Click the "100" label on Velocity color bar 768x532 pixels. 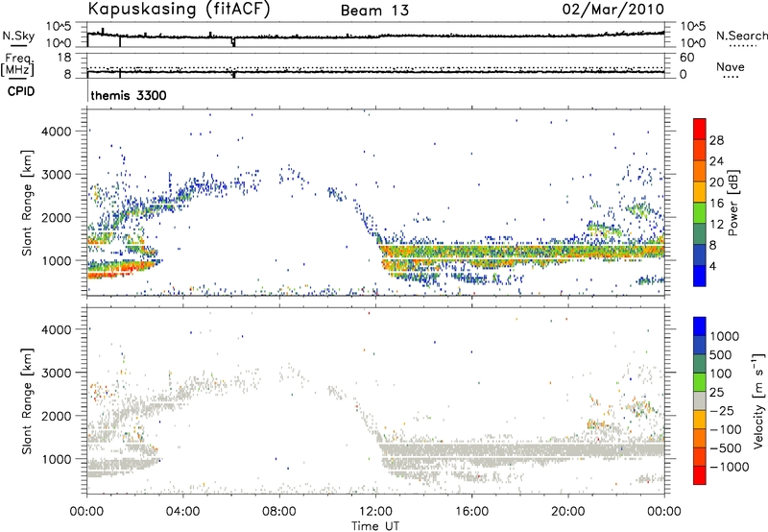(720, 374)
